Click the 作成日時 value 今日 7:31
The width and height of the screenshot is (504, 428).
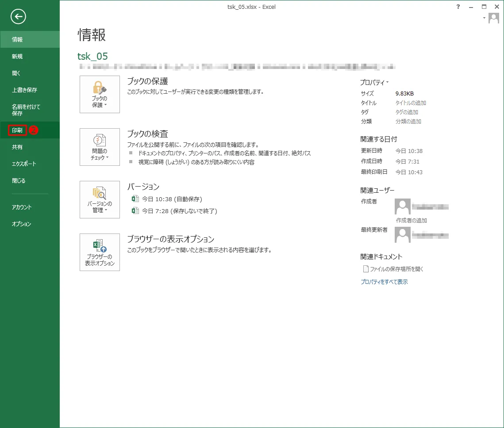pos(407,161)
